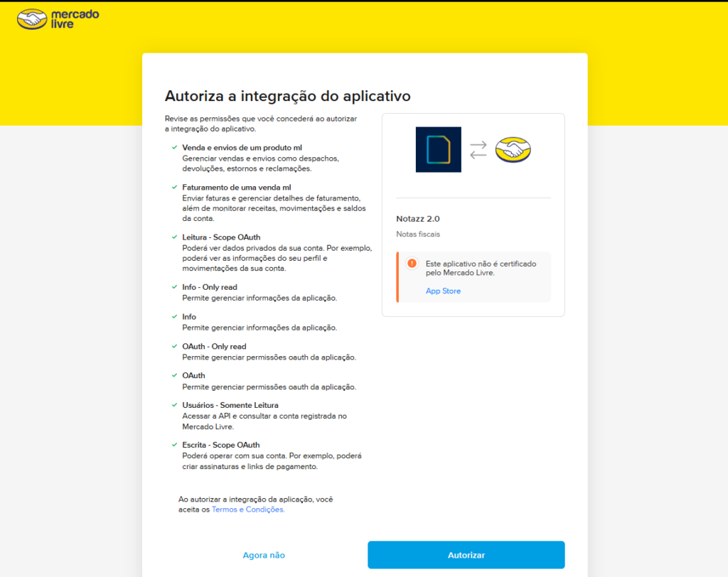Image resolution: width=728 pixels, height=577 pixels.
Task: Click checkmark beside Escrita - Scope OAuth
Action: coord(173,445)
